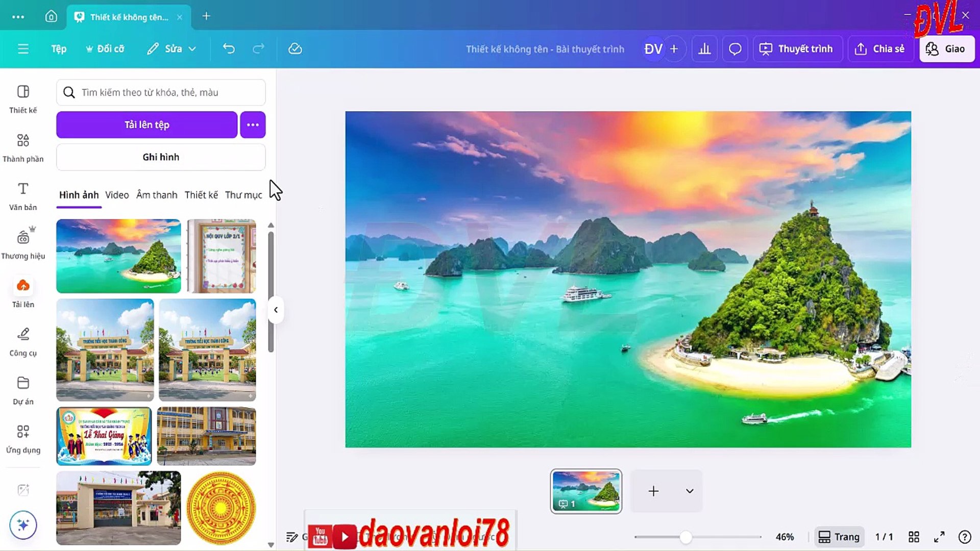Click the undo arrow icon

pos(229,48)
